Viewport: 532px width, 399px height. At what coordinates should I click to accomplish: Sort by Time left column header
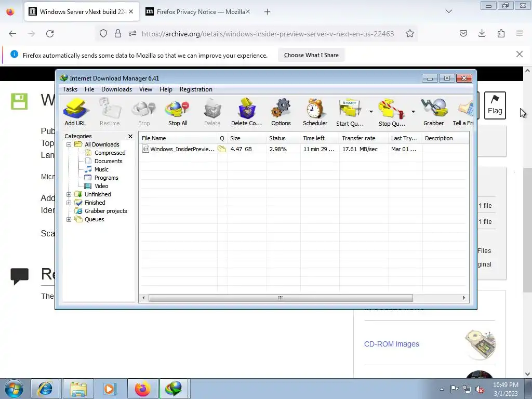(x=320, y=138)
